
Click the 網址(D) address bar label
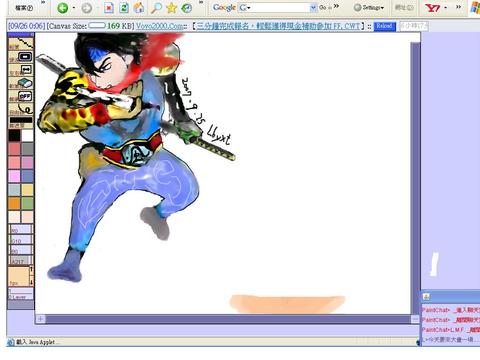coord(404,7)
